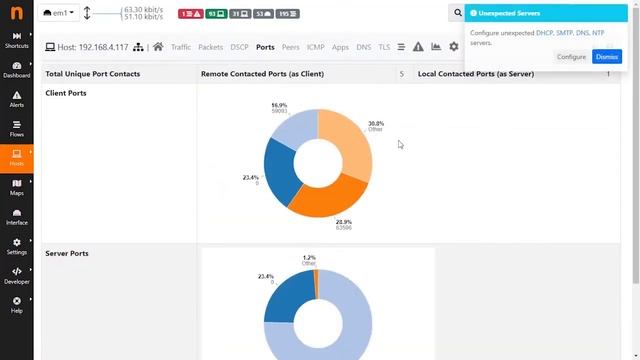Follow the SMTP link in notification
Image resolution: width=640 pixels, height=360 pixels.
tap(564, 33)
